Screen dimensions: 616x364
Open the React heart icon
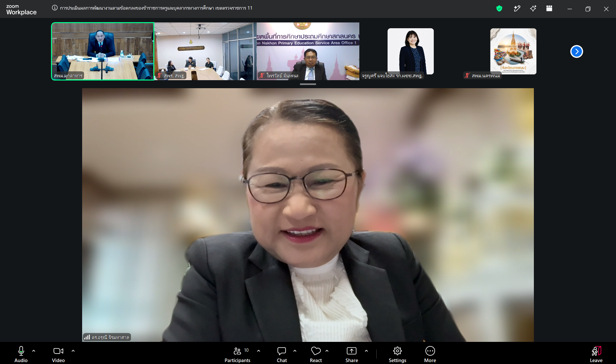tap(316, 354)
